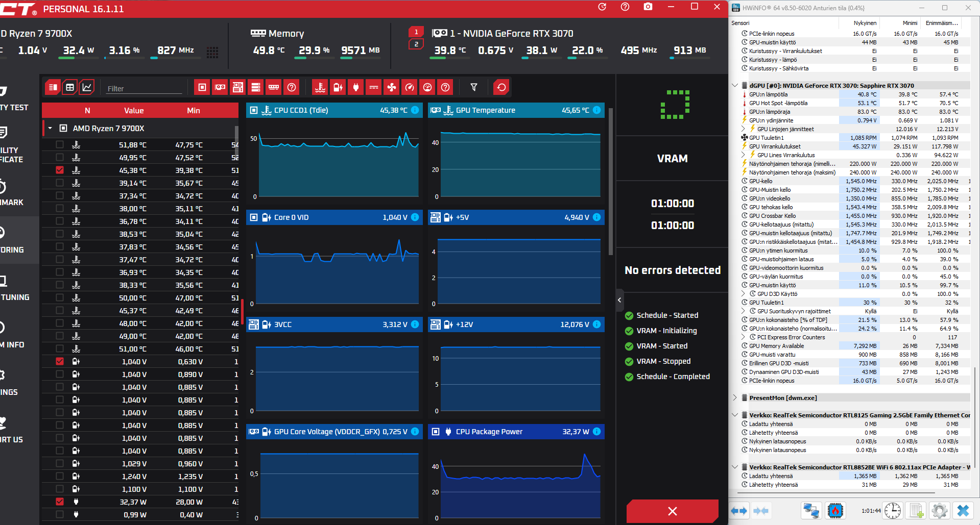
Task: Collapse the RTL8125 Gaming Ethernet network section
Action: pos(735,415)
